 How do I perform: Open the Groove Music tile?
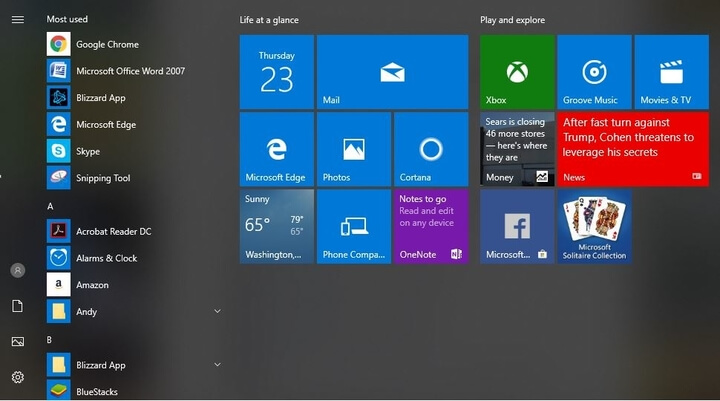coord(594,72)
